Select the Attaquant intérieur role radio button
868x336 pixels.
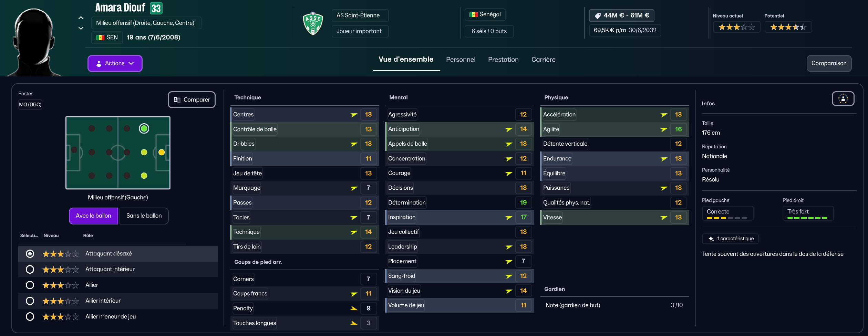[x=30, y=269]
